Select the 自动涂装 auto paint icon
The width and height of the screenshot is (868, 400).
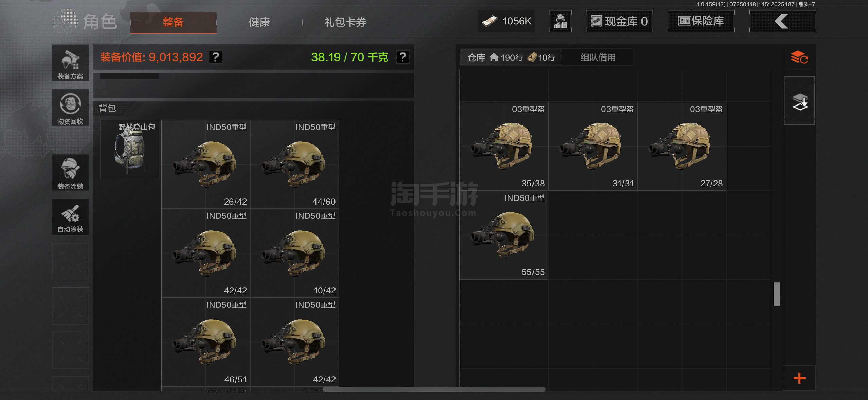[x=70, y=217]
